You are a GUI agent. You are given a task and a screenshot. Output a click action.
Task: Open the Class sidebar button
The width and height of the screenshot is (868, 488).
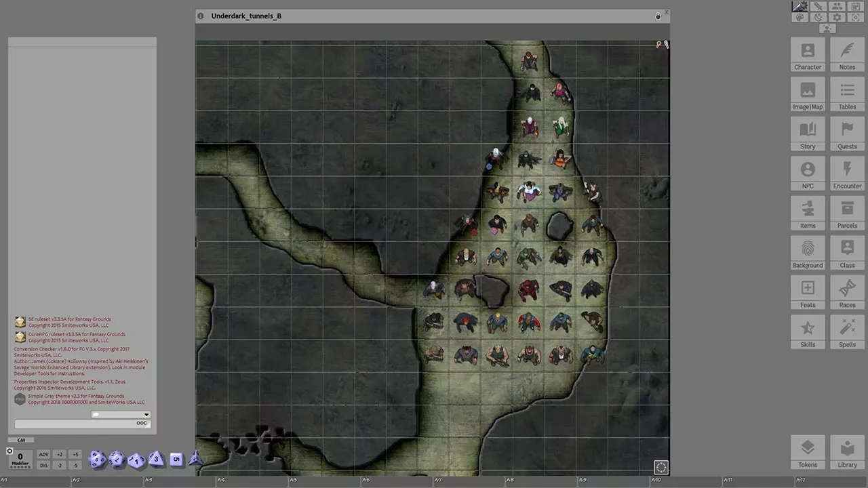[847, 253]
